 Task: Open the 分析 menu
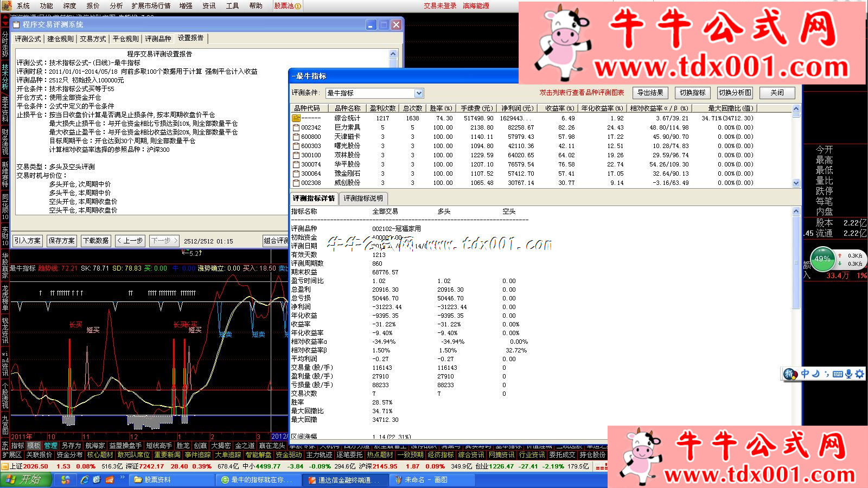point(117,6)
